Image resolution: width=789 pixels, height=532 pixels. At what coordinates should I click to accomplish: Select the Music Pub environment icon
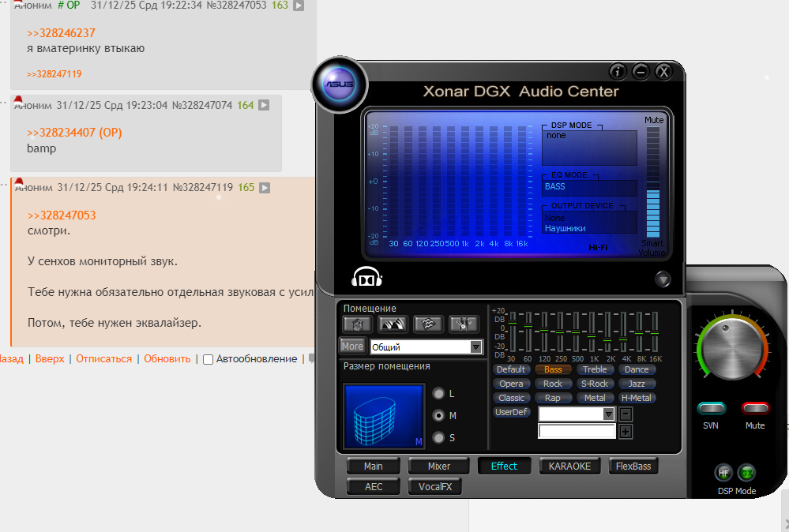point(464,324)
